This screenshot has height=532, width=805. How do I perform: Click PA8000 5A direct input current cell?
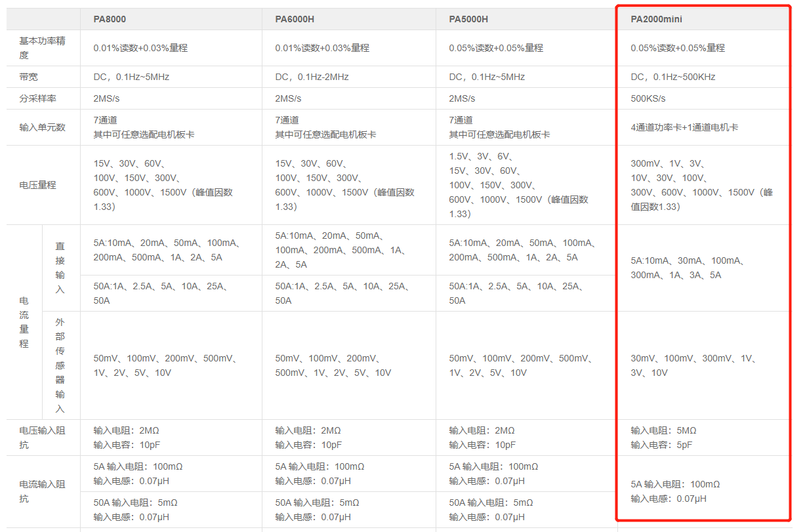(x=167, y=250)
